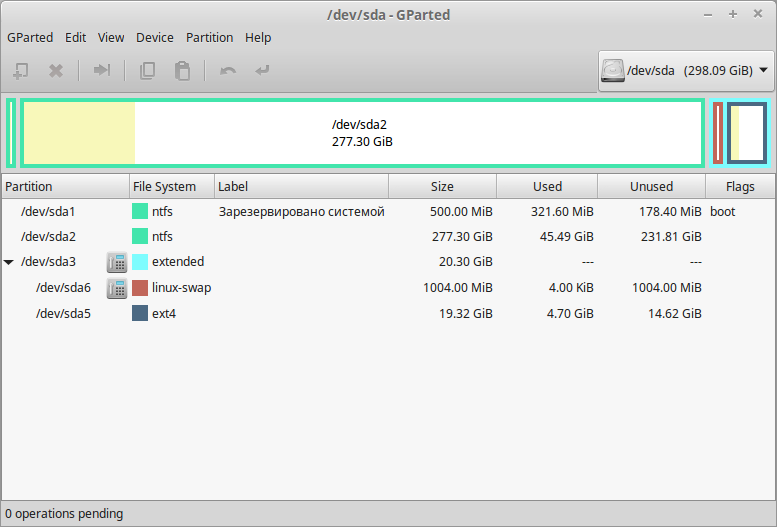Click the label 'Зарезервировано системой'
Image resolution: width=777 pixels, height=527 pixels.
pyautogui.click(x=301, y=212)
